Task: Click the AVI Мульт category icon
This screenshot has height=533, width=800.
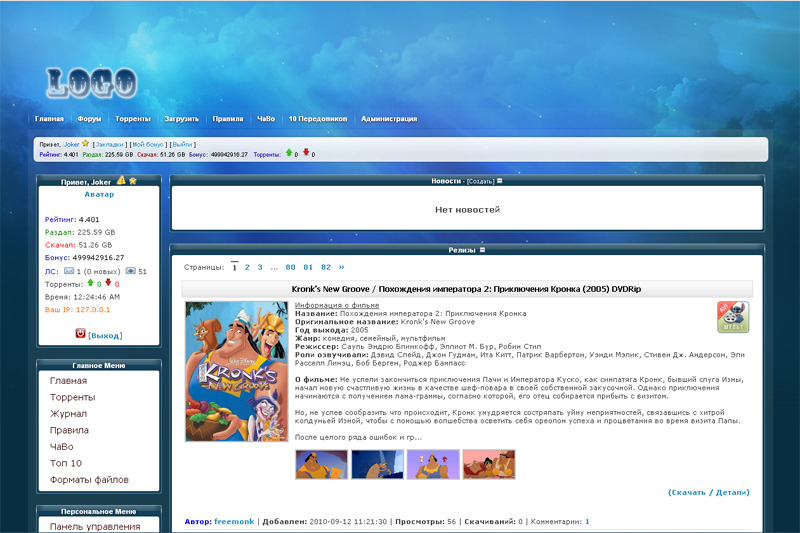Action: 733,317
